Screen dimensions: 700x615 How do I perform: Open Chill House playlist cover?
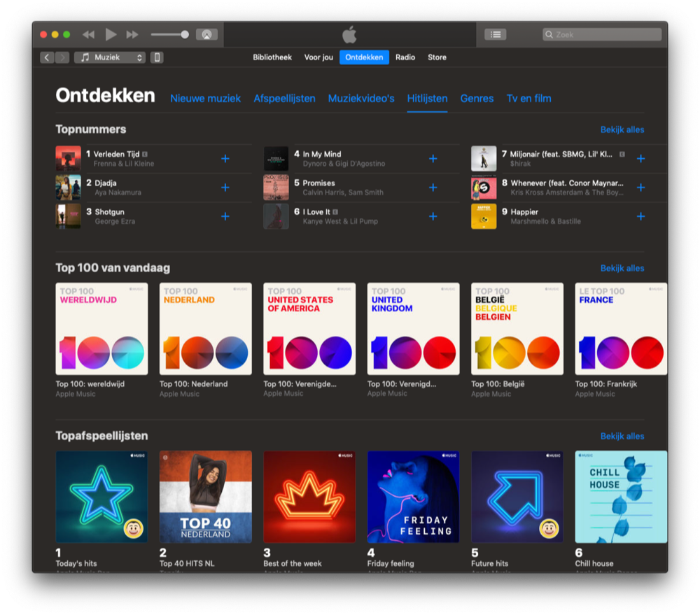pyautogui.click(x=621, y=497)
